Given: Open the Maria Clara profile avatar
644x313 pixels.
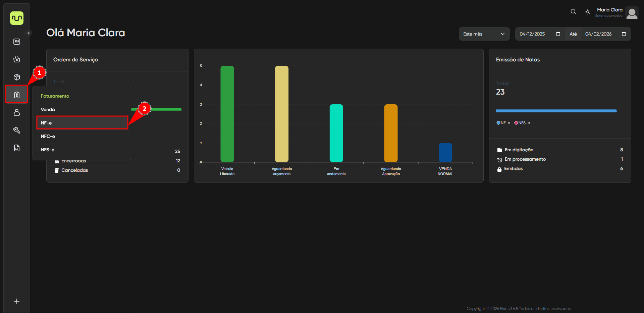Looking at the screenshot, I should 632,13.
